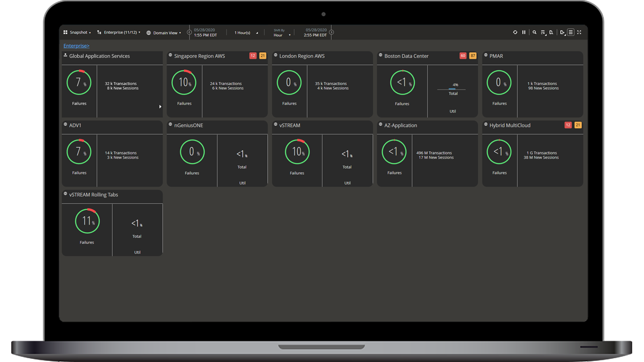644x362 pixels.
Task: Click the start time 1:55 PM EDT
Action: pos(206,35)
